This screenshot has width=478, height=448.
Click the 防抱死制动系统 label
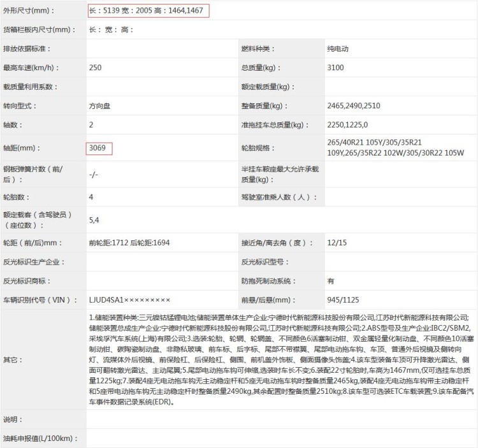268,281
